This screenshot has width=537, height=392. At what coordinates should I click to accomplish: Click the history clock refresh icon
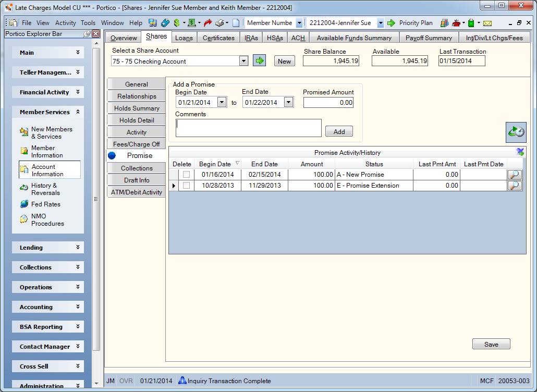pos(516,132)
